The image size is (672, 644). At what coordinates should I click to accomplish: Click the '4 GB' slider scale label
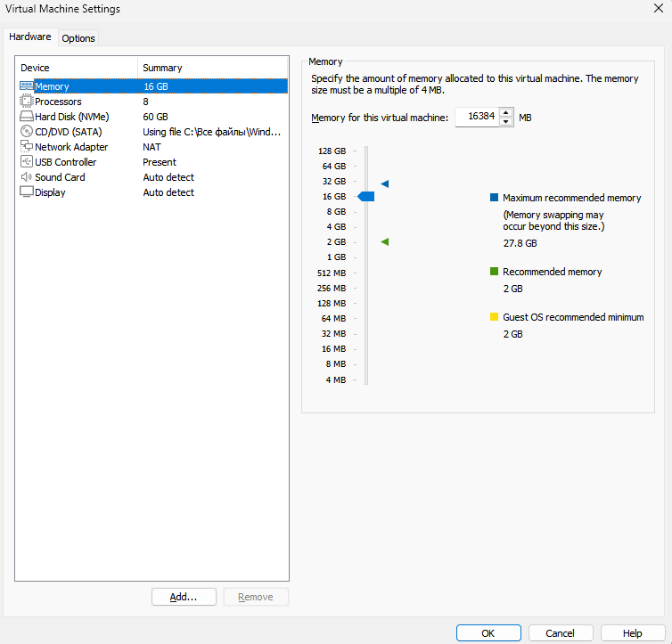coord(336,227)
